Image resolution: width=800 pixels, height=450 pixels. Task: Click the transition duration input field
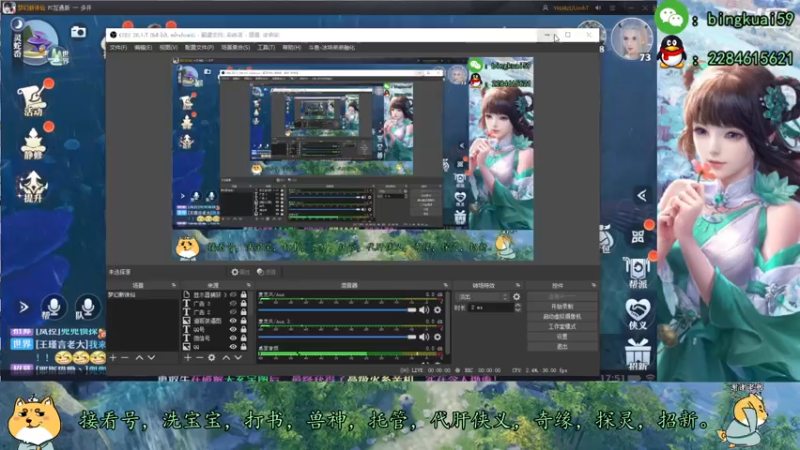pos(492,308)
